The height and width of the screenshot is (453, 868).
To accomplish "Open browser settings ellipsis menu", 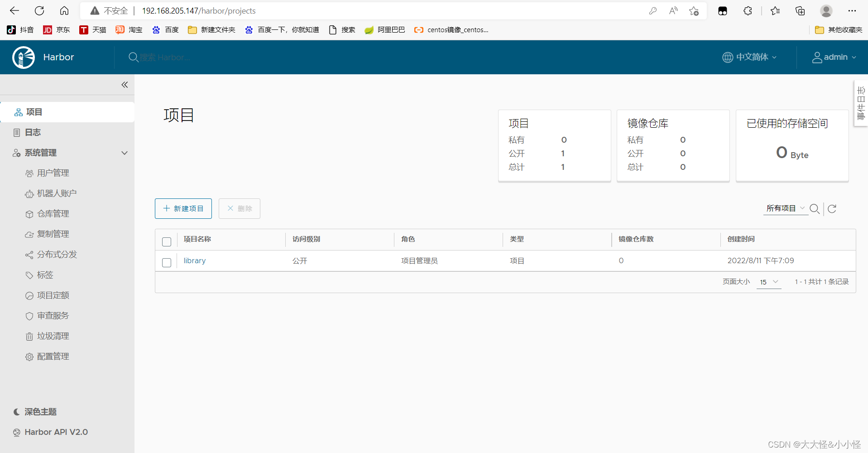I will point(852,11).
